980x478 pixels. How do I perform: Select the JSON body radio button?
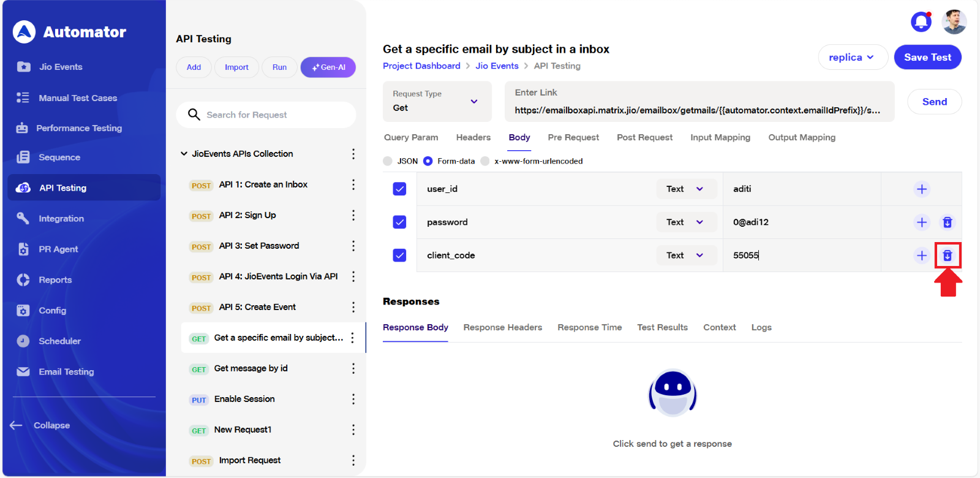[388, 161]
